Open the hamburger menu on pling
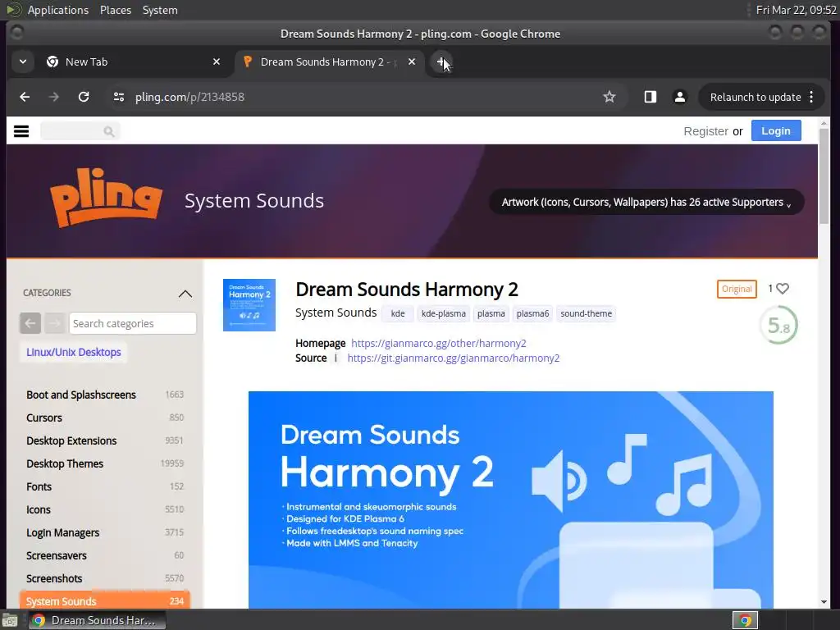The width and height of the screenshot is (840, 630). point(21,131)
